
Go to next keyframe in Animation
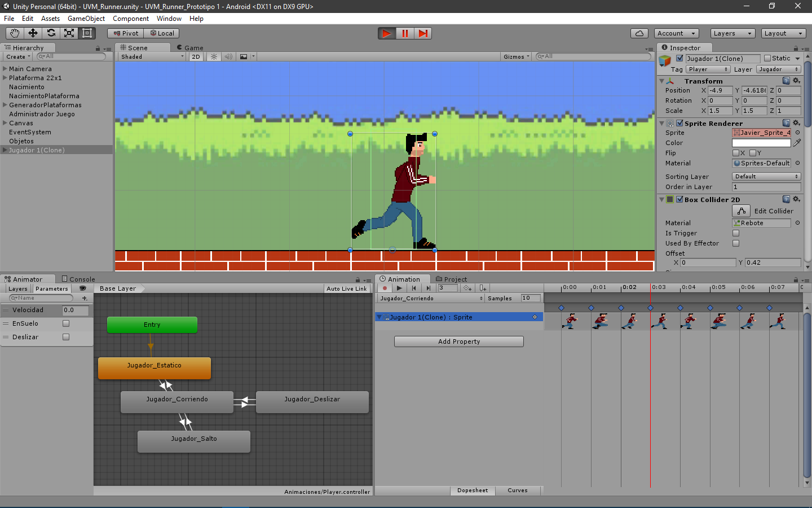pyautogui.click(x=429, y=288)
